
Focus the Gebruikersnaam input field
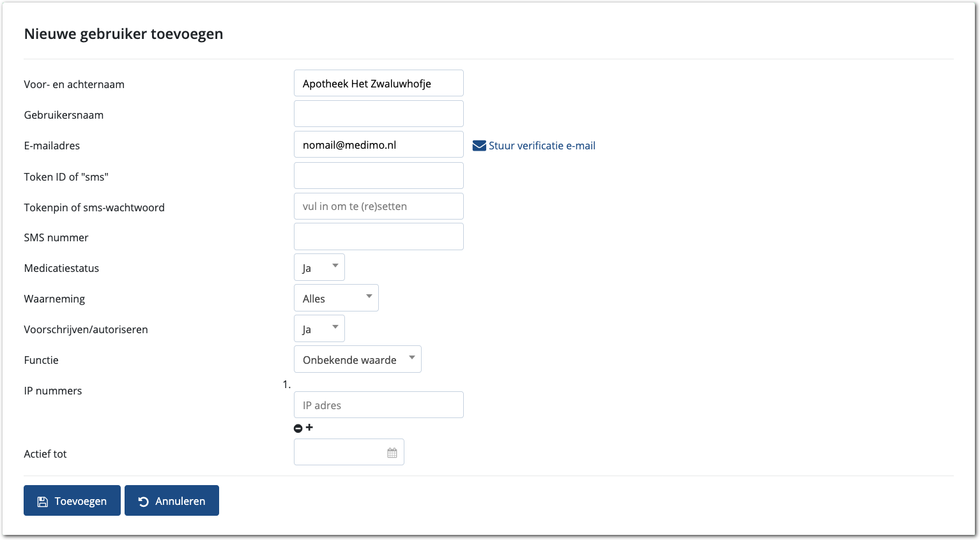378,114
